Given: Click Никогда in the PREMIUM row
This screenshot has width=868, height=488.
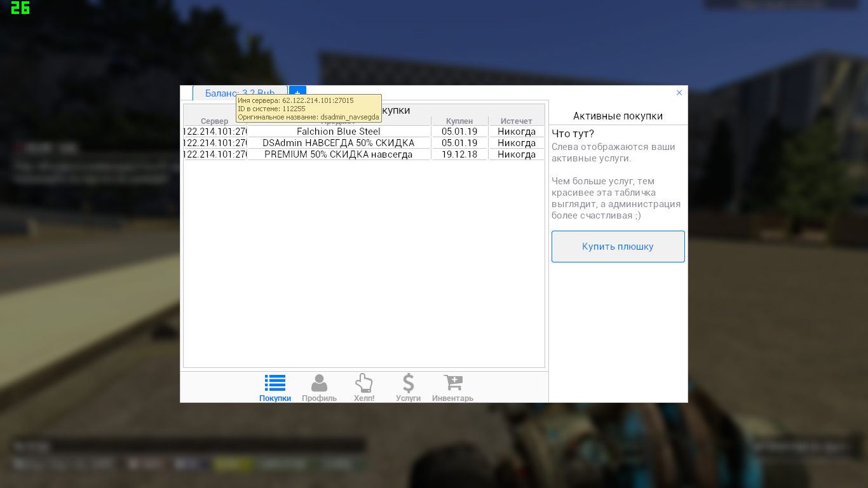Looking at the screenshot, I should click(516, 154).
